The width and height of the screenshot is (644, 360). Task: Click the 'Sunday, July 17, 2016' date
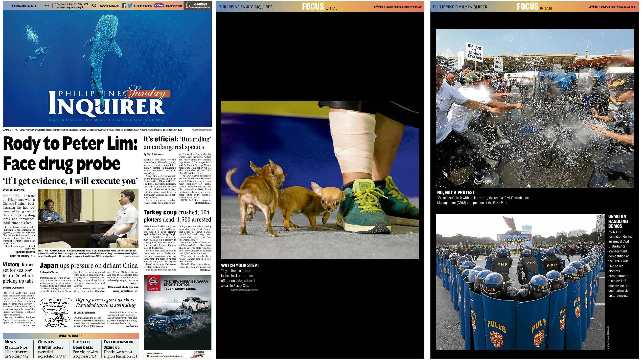(24, 5)
